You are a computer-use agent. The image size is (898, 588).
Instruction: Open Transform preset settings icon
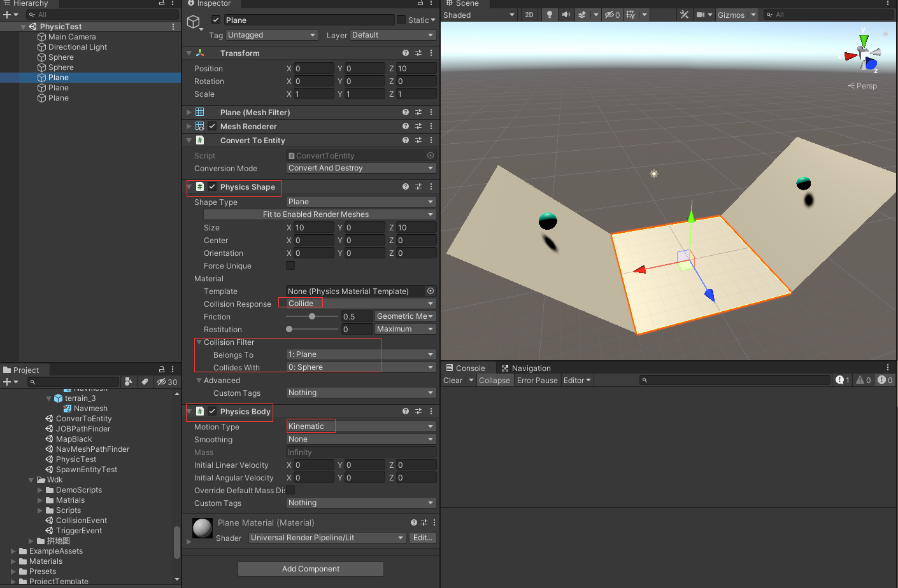418,53
